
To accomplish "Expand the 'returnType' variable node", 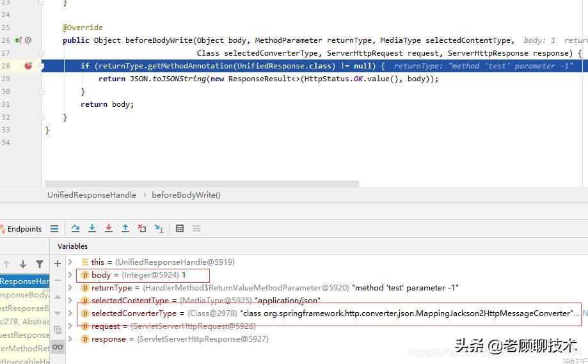I will (x=70, y=288).
